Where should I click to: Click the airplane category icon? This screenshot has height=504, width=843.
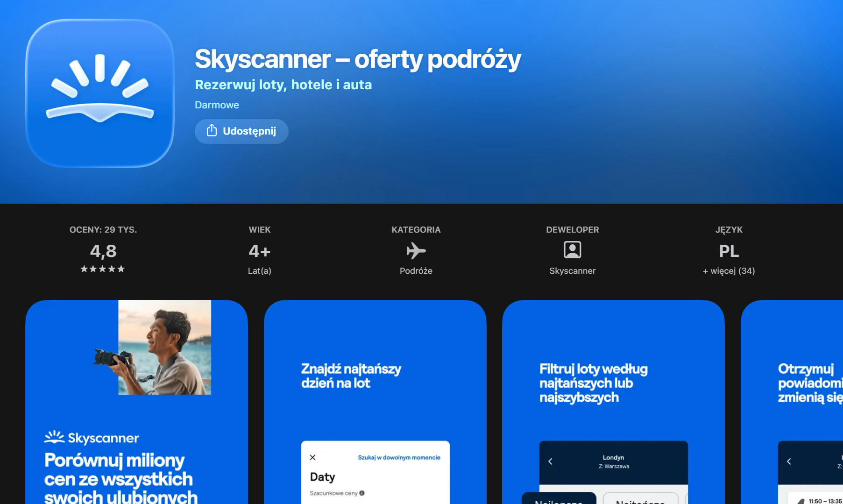click(416, 251)
